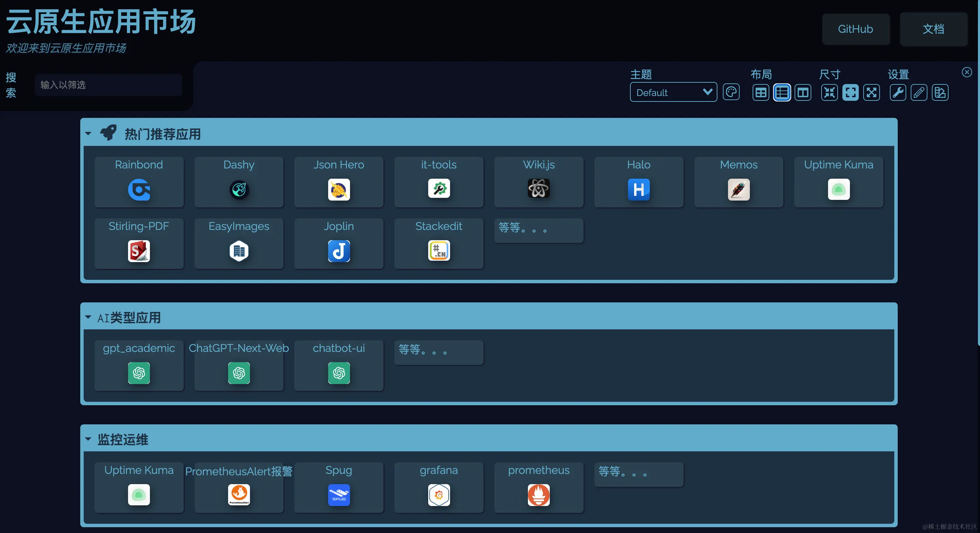Click the 等等。。。 tile in 监控运维
Screen dimensions: 980x533
coord(639,474)
